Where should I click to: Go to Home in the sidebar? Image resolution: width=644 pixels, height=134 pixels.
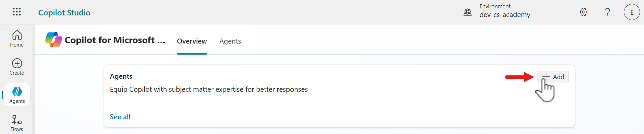(17, 39)
